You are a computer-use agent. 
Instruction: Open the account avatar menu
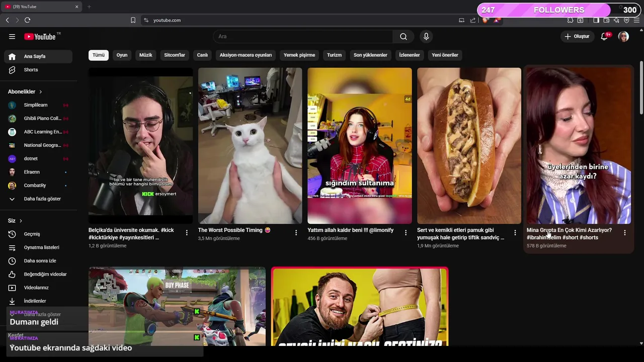[623, 36]
